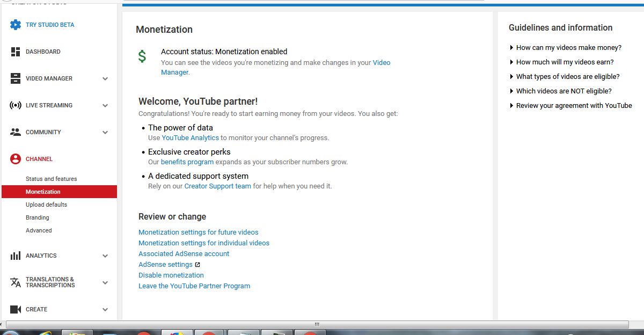Click Leave the YouTube Partner Program
The width and height of the screenshot is (644, 335).
pyautogui.click(x=194, y=286)
